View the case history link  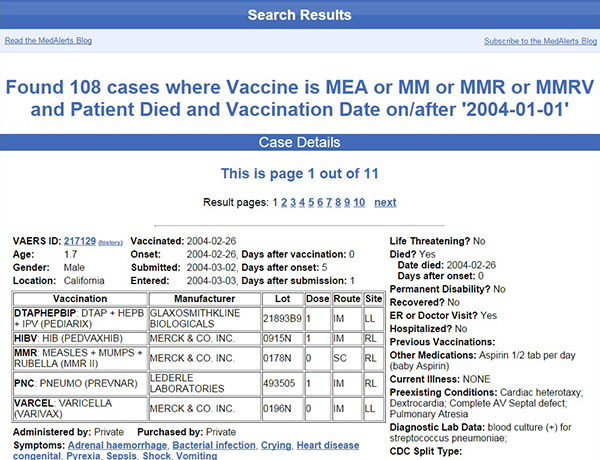click(110, 243)
